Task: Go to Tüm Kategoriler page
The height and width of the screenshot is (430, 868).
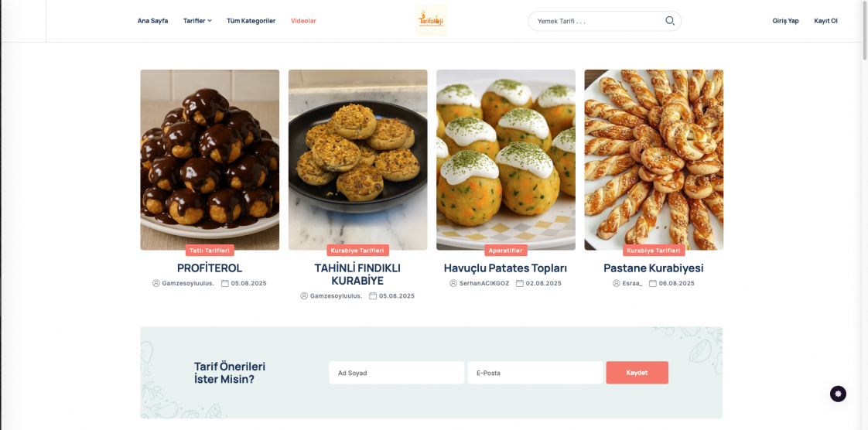Action: [x=251, y=21]
